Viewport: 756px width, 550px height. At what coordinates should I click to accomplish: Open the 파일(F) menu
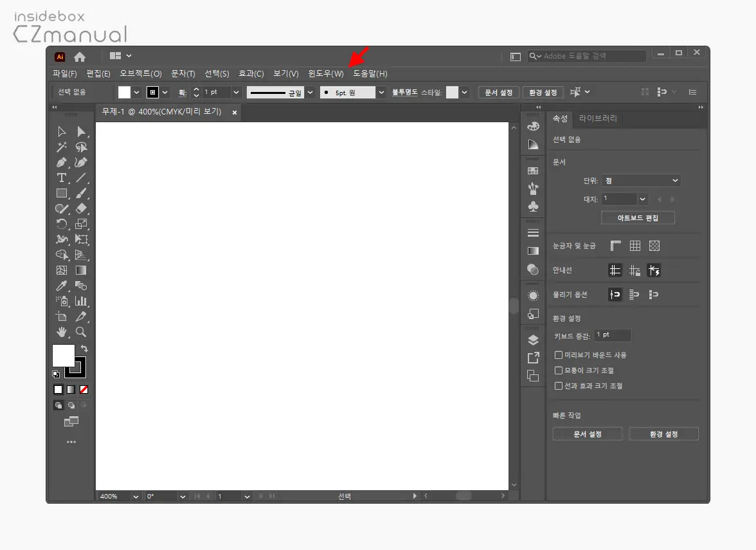(x=64, y=73)
